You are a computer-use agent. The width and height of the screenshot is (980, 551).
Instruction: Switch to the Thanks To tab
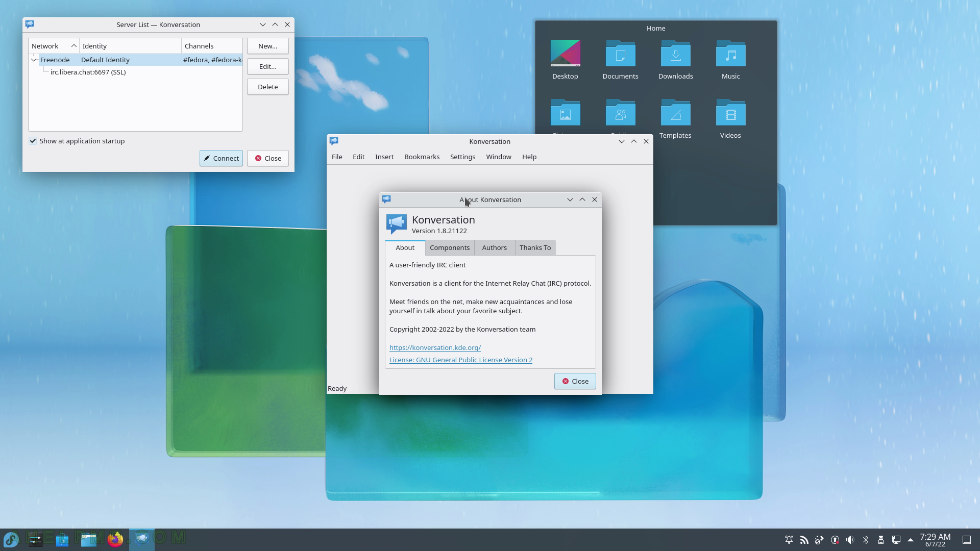(x=535, y=247)
